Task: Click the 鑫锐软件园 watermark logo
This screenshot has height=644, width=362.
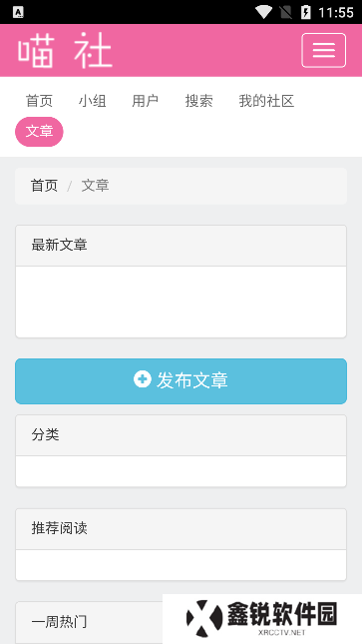Action: coord(262,618)
